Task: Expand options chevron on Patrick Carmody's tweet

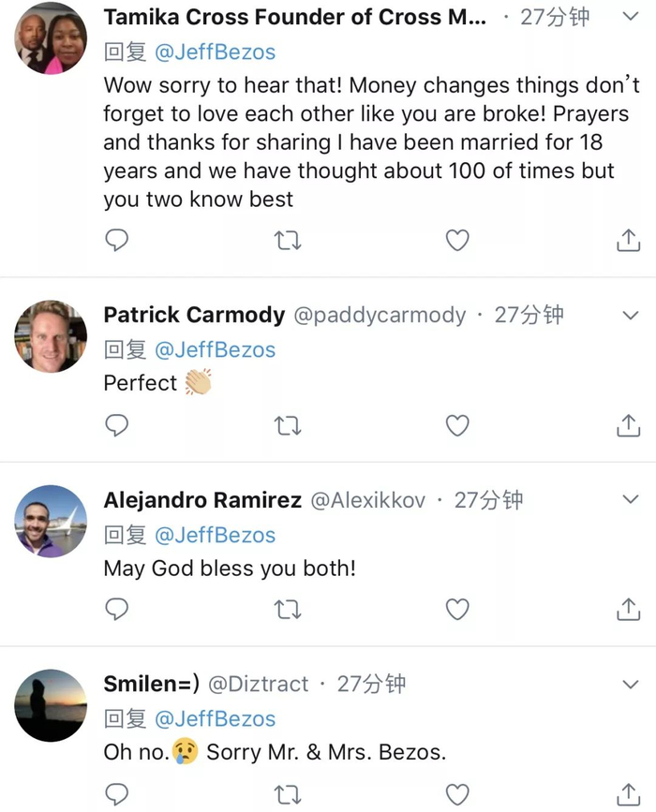Action: (630, 316)
